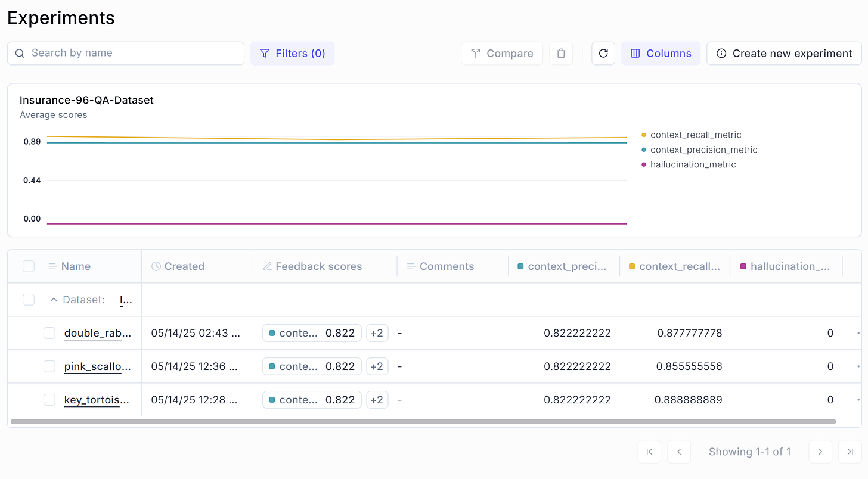Open the pink_scallo... experiment link
Image resolution: width=868 pixels, height=479 pixels.
(97, 366)
